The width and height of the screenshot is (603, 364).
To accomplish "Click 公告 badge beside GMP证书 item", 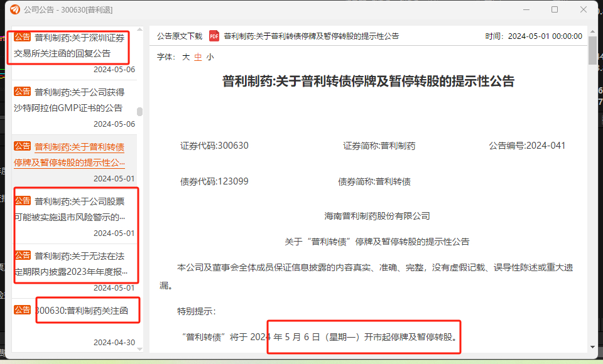I will [23, 92].
